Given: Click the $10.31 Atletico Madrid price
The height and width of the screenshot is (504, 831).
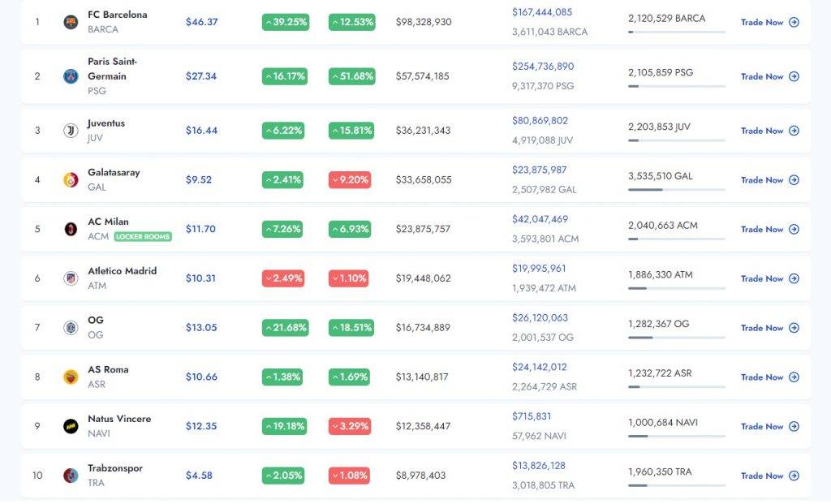Looking at the screenshot, I should pyautogui.click(x=200, y=278).
